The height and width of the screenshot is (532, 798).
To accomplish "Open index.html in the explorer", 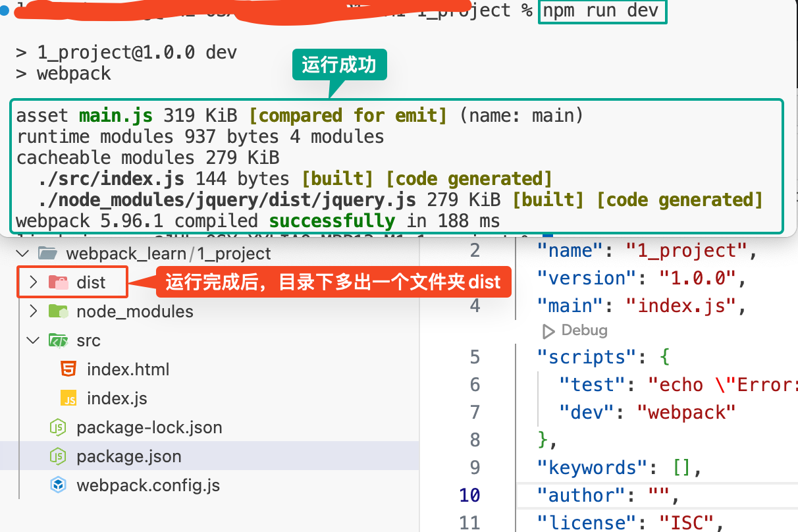I will 128,369.
